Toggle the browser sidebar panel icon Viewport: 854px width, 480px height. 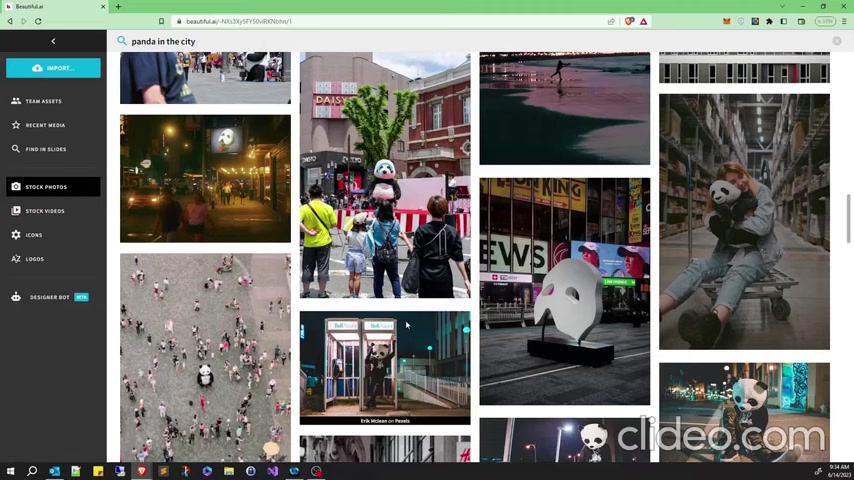pyautogui.click(x=784, y=21)
